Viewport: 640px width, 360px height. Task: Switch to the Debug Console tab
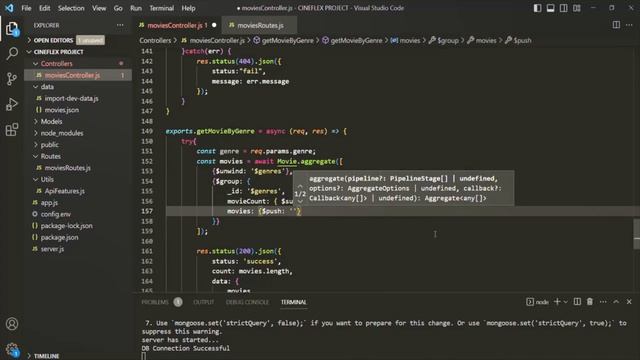(x=247, y=302)
